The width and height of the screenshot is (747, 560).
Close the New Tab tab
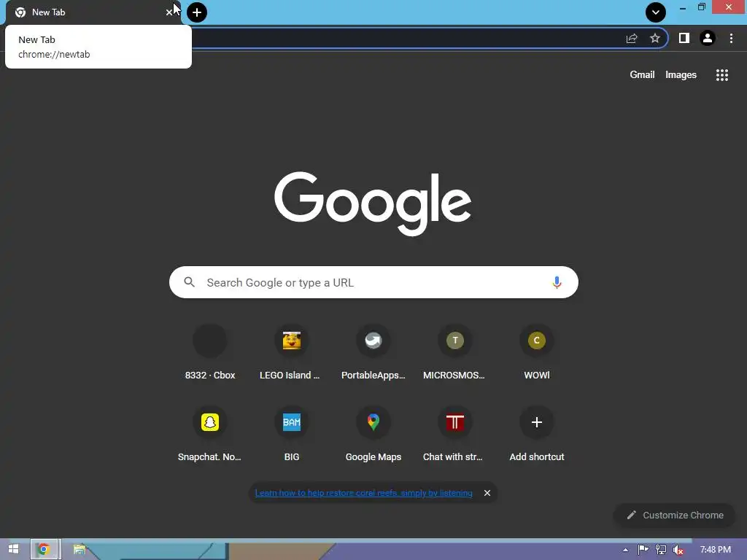(x=169, y=12)
